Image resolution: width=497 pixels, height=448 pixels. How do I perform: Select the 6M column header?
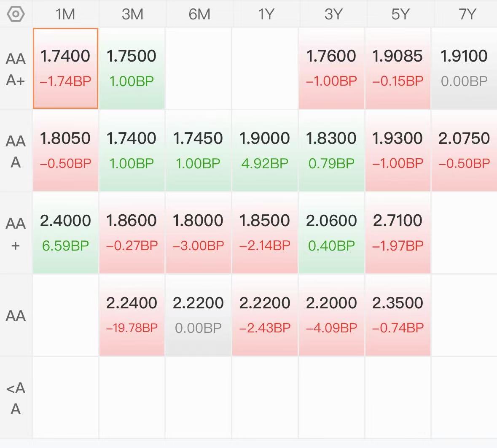199,14
